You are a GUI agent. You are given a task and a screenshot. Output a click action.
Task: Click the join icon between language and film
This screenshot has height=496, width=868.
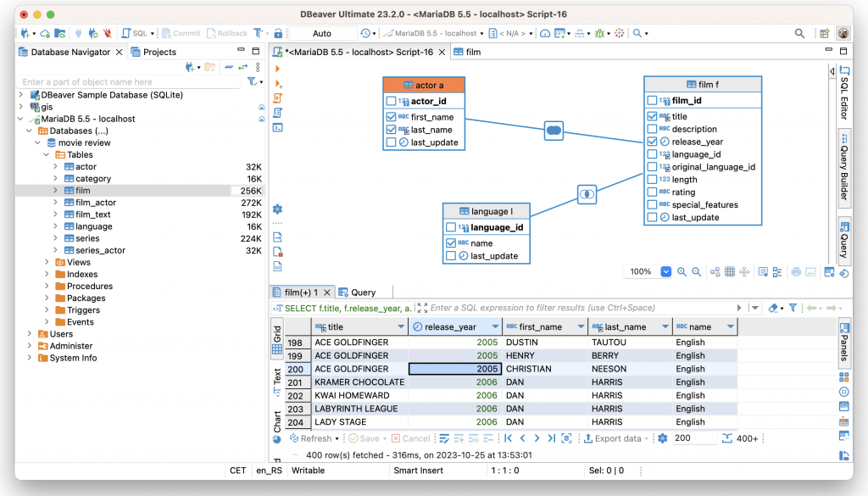click(x=587, y=194)
